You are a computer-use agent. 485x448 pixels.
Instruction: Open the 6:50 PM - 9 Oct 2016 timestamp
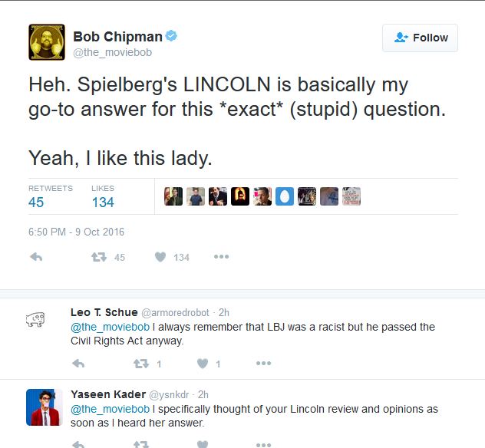pos(76,232)
